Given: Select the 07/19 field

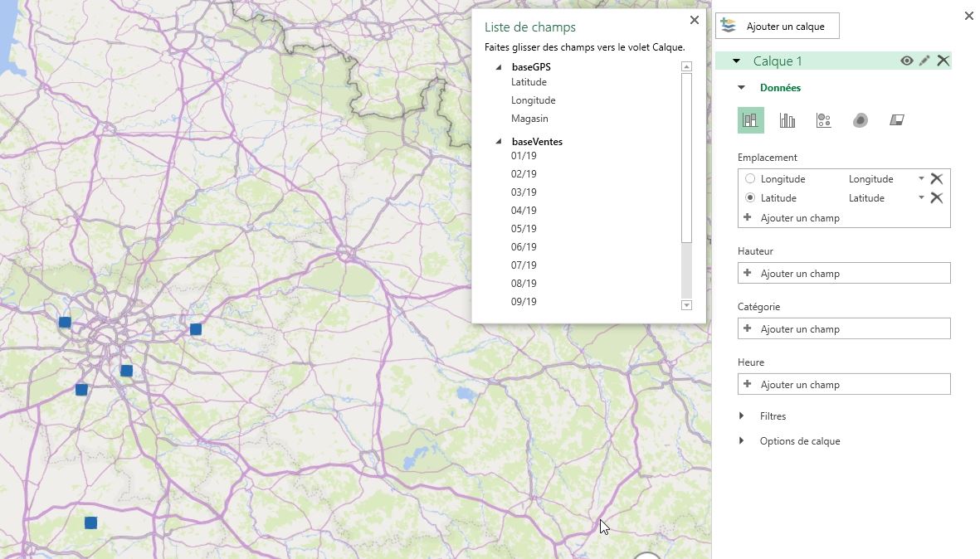Looking at the screenshot, I should click(524, 265).
